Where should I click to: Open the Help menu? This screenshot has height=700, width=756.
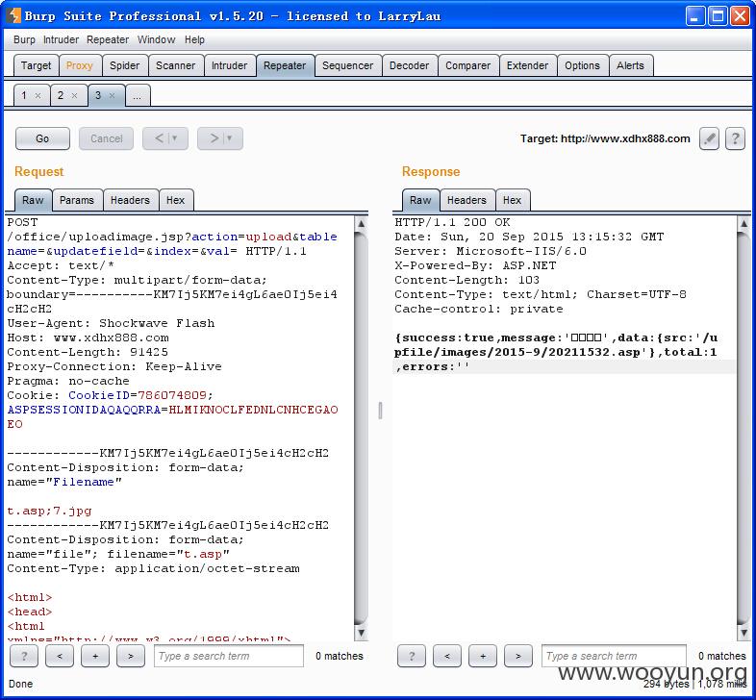point(194,39)
